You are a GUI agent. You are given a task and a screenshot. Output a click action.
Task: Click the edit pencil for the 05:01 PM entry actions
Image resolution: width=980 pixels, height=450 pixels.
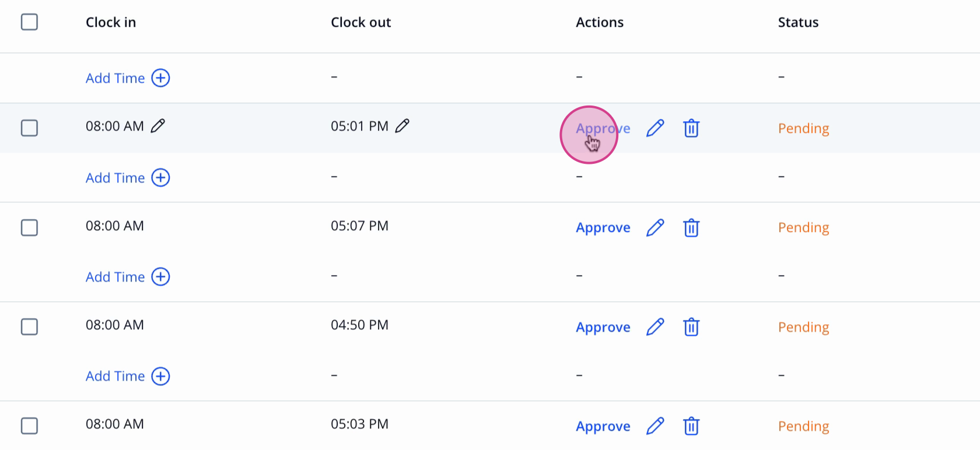pos(656,128)
